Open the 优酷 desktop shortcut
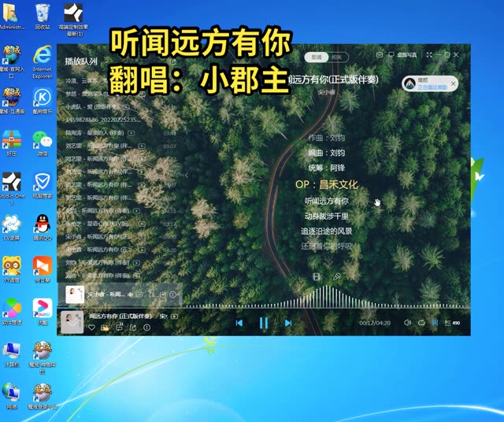 click(42, 312)
